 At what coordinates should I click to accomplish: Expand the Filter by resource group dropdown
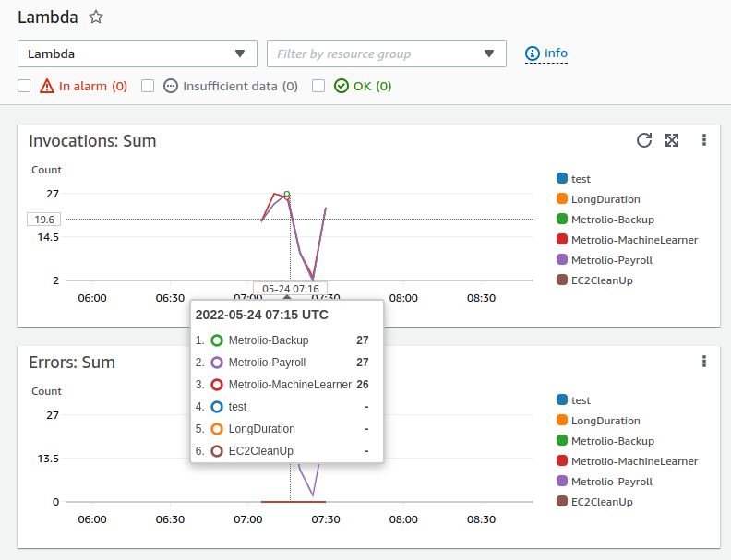[386, 54]
